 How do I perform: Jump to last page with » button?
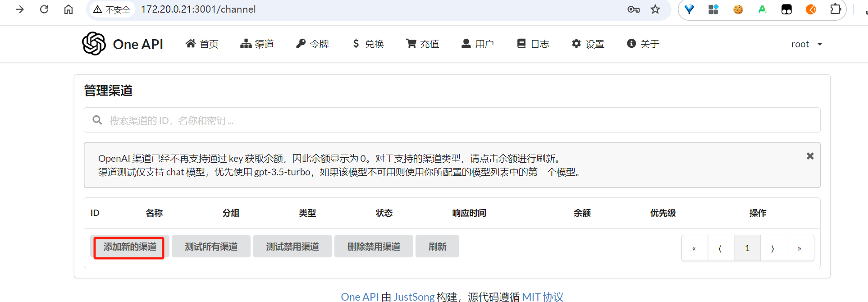[x=800, y=248]
